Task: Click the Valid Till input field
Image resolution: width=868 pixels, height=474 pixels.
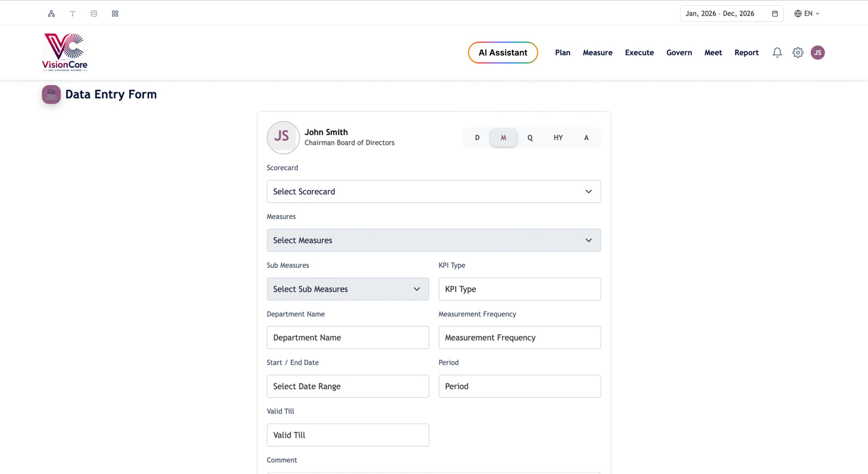Action: (348, 435)
